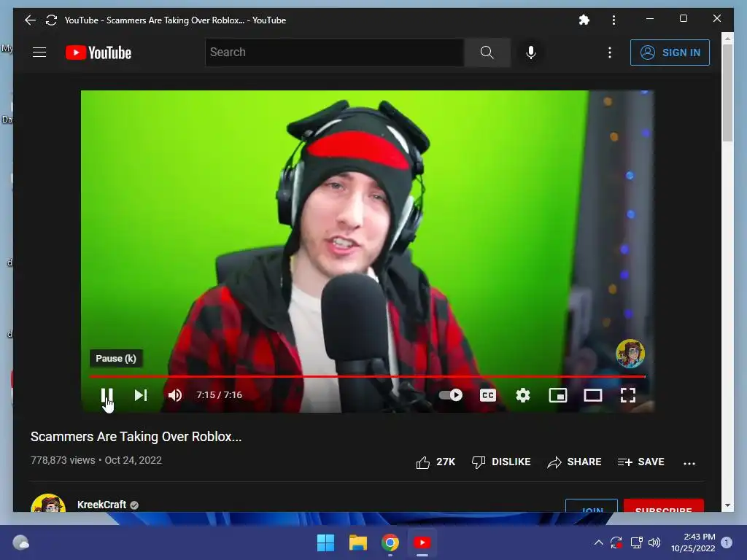Open File Explorer from the taskbar
This screenshot has height=560, width=747.
pos(357,542)
